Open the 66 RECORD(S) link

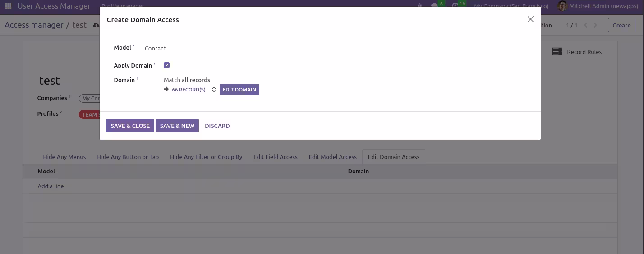point(189,90)
